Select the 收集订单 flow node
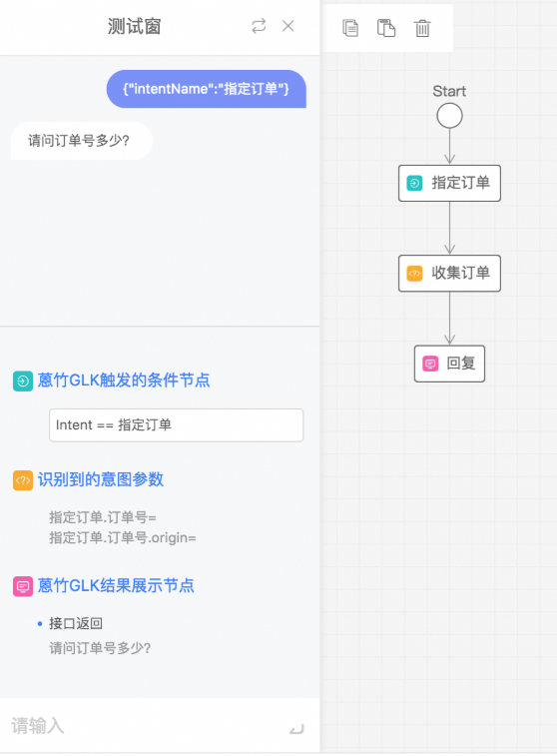The width and height of the screenshot is (557, 756). point(449,274)
